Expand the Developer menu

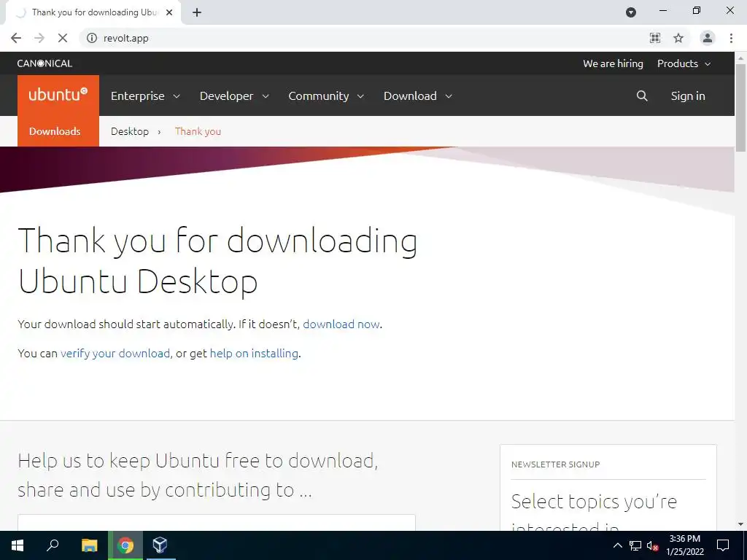tap(234, 96)
